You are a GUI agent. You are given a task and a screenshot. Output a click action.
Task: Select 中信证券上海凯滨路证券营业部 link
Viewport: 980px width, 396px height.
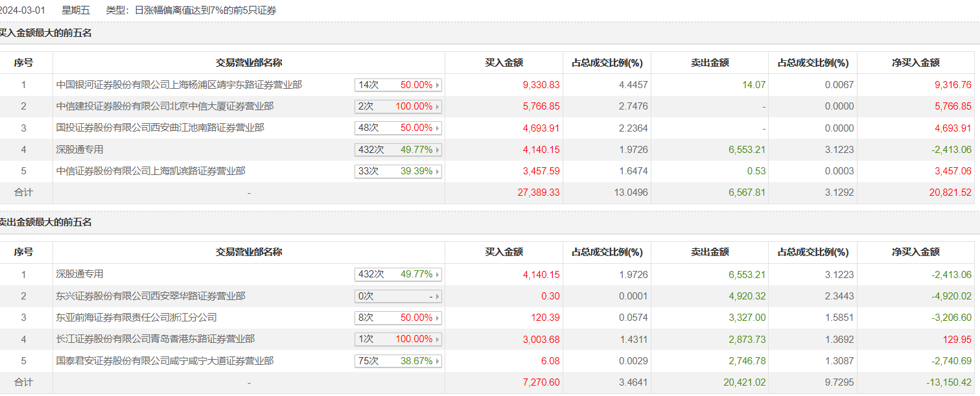[151, 171]
